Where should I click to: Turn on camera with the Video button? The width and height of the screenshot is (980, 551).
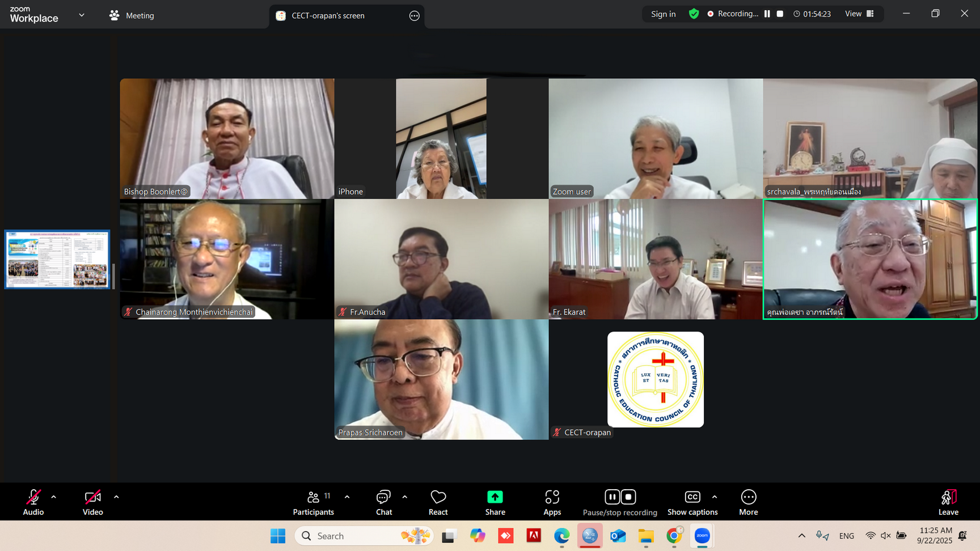point(93,502)
